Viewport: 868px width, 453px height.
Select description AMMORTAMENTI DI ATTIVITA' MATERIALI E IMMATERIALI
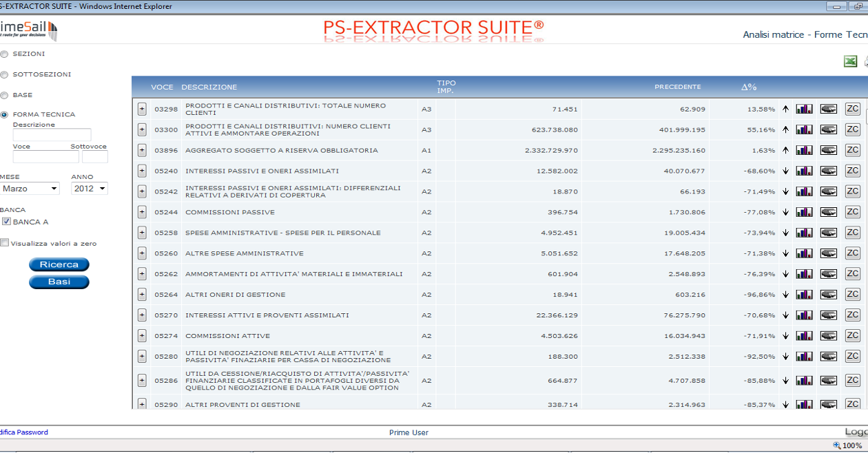294,274
